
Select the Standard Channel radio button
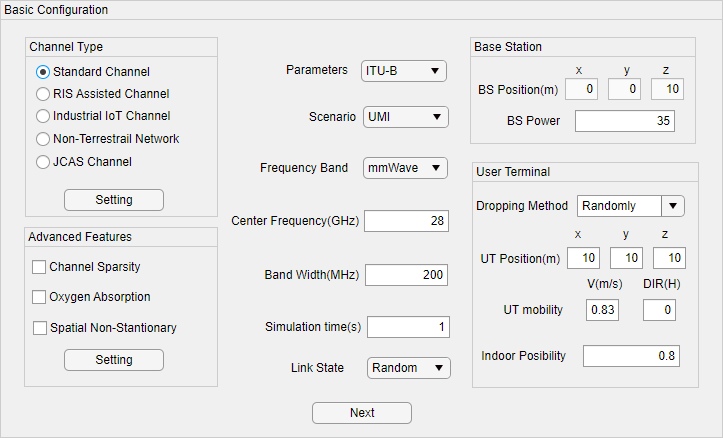pyautogui.click(x=43, y=72)
